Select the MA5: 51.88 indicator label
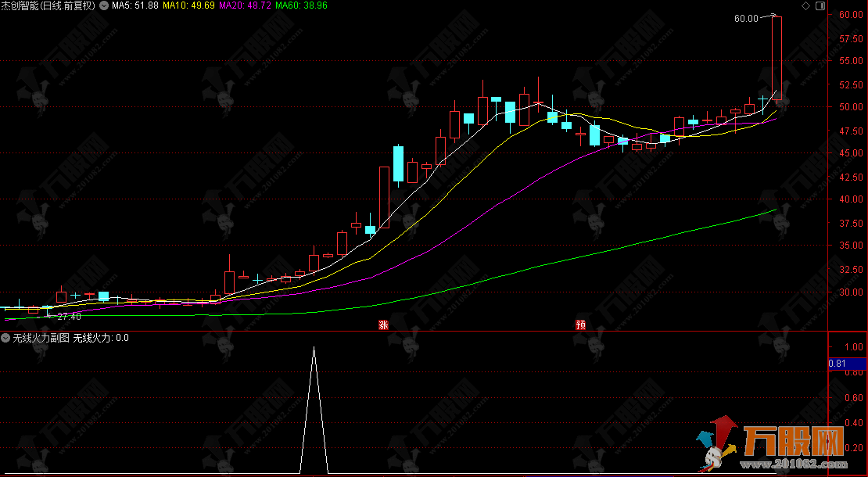The height and width of the screenshot is (477, 868). pos(135,5)
